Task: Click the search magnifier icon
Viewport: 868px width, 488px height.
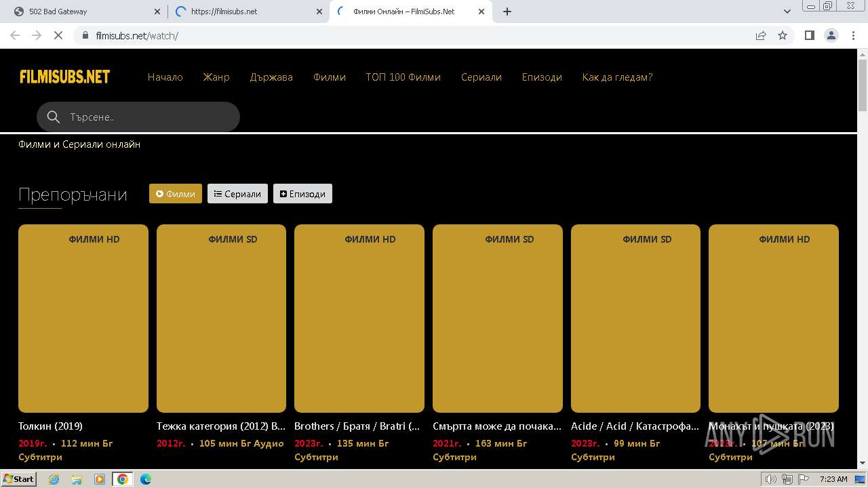Action: tap(54, 117)
